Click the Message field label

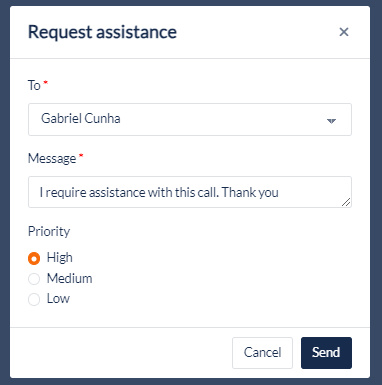coord(52,159)
